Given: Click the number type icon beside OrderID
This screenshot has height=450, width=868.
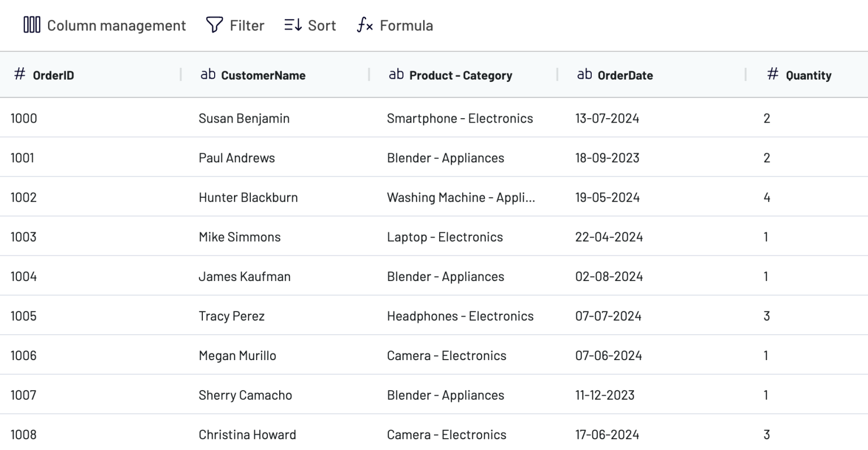Looking at the screenshot, I should (19, 74).
